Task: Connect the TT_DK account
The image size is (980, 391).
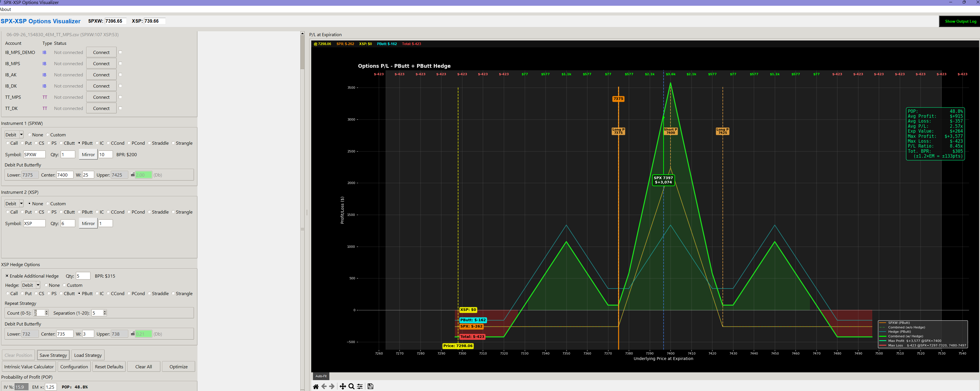Action: 101,108
